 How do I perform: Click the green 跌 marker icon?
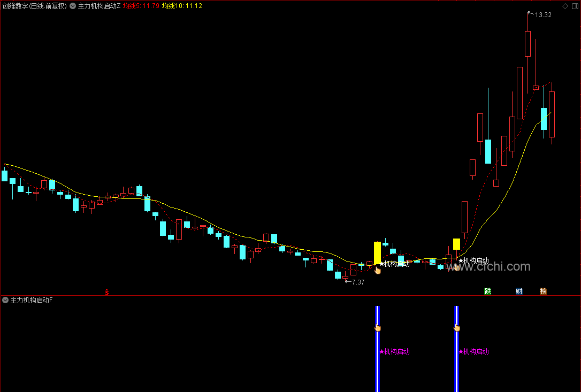click(487, 291)
